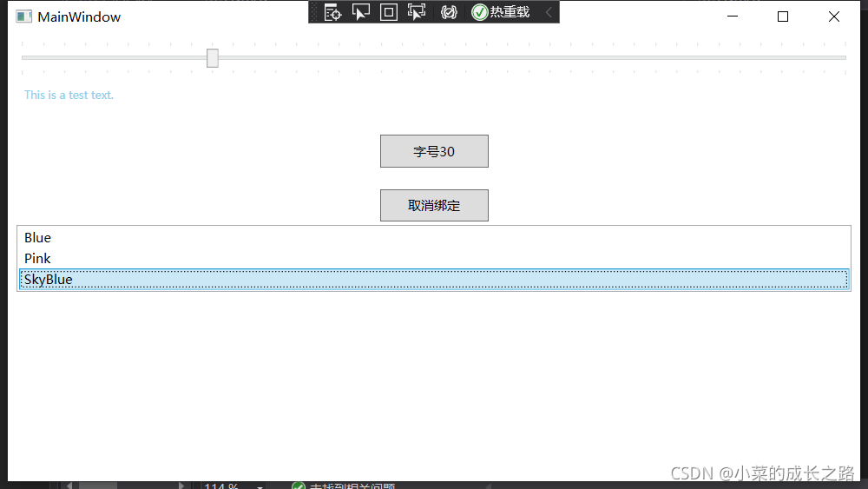Click the 热重载 hot reload indicator
868x489 pixels.
pos(501,12)
